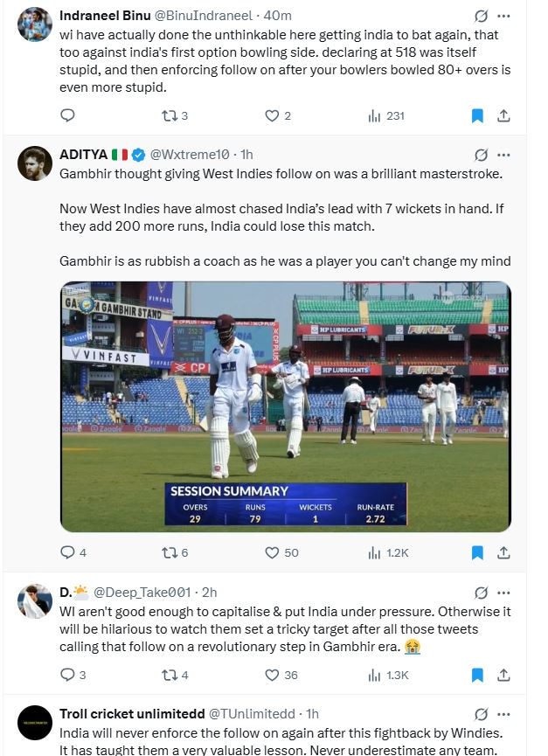Screen dimensions: 548x756
Task: Open ADITYA's profile avatar
Action: pos(35,163)
